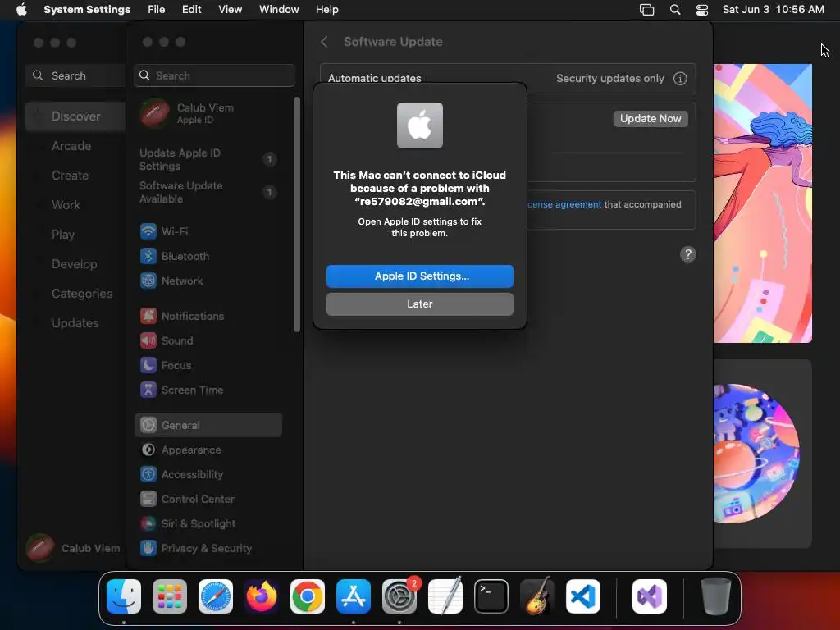Open System Settings from the Dock
The height and width of the screenshot is (630, 840).
click(x=399, y=596)
